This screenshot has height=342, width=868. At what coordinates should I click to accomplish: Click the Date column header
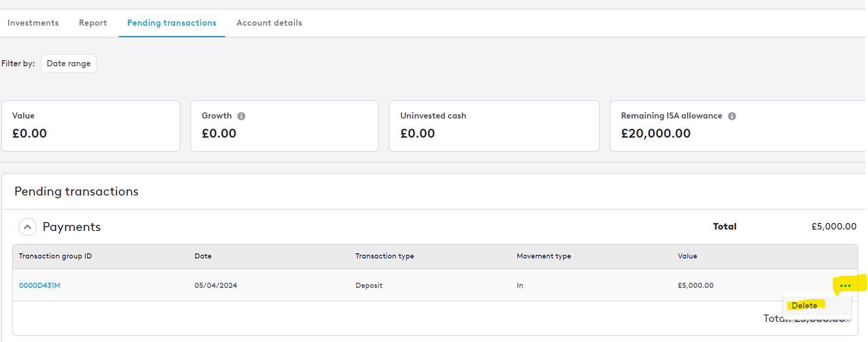click(x=203, y=256)
